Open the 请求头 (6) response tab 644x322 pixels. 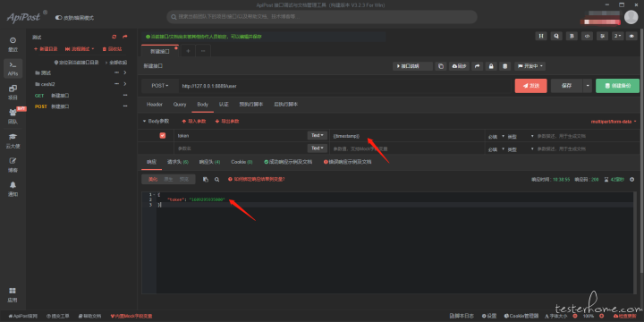(177, 162)
